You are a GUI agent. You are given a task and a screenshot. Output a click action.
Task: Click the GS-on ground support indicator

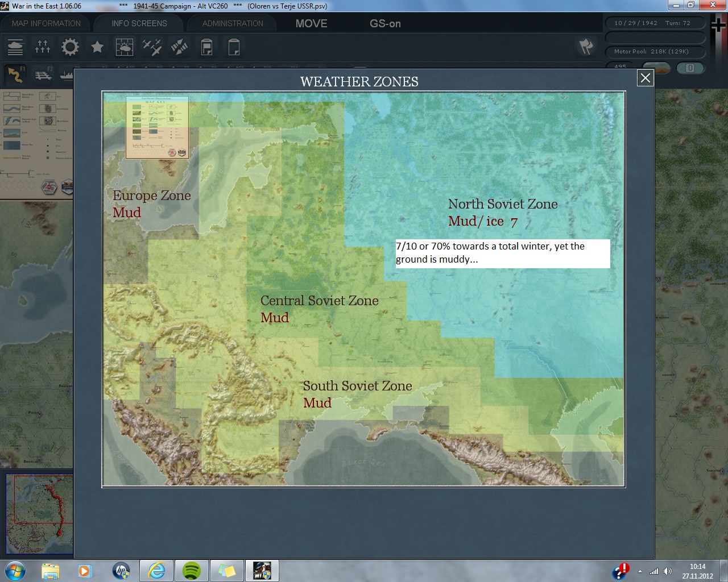(x=385, y=23)
